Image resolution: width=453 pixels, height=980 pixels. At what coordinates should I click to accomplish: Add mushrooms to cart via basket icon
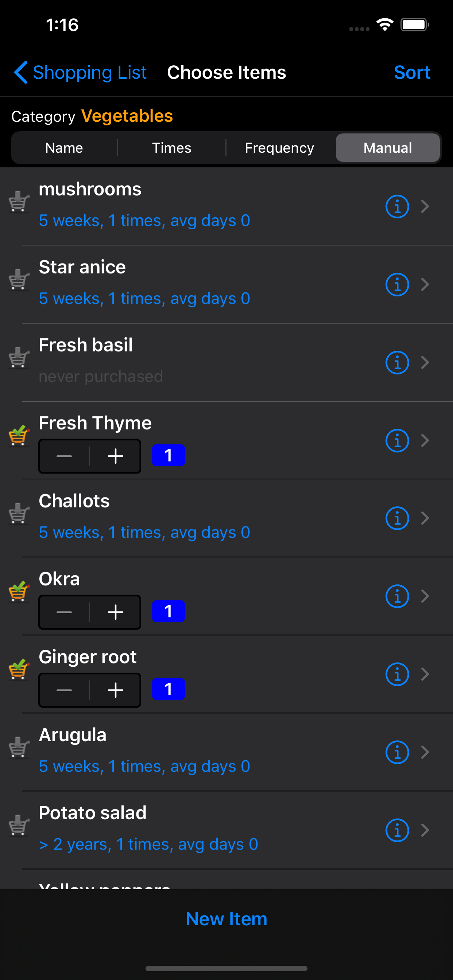click(x=19, y=202)
